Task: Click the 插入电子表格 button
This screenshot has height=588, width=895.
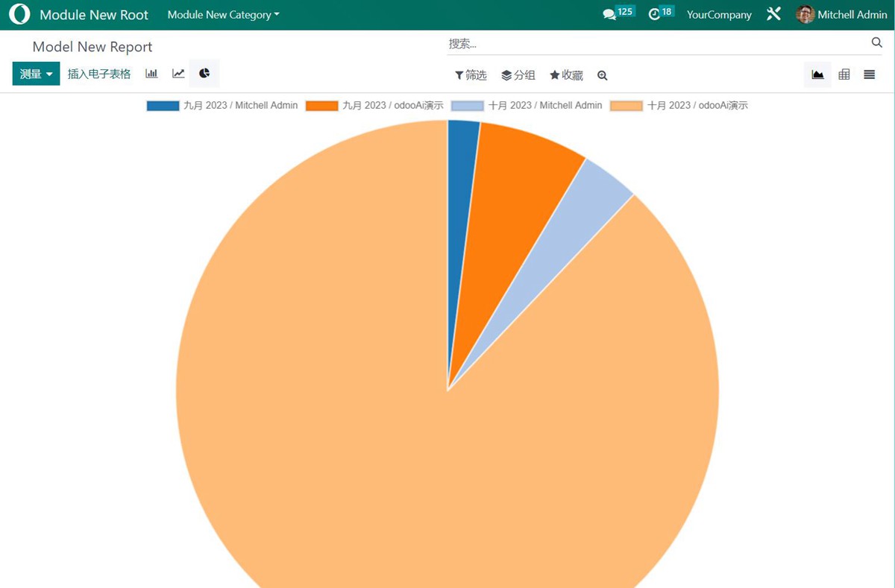Action: [x=98, y=74]
